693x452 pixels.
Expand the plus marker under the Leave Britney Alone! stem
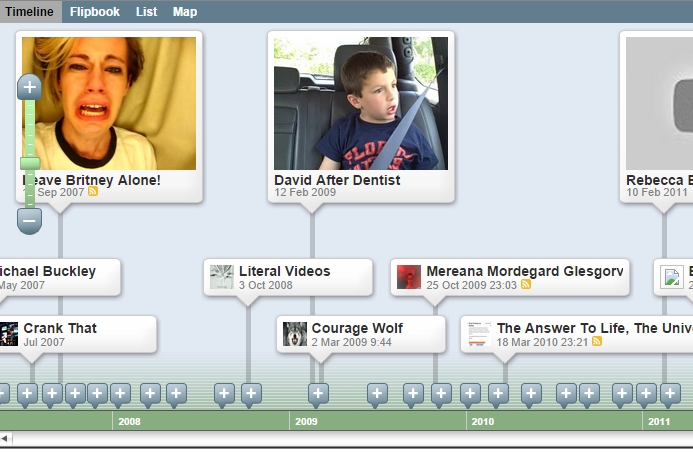[x=52, y=394]
